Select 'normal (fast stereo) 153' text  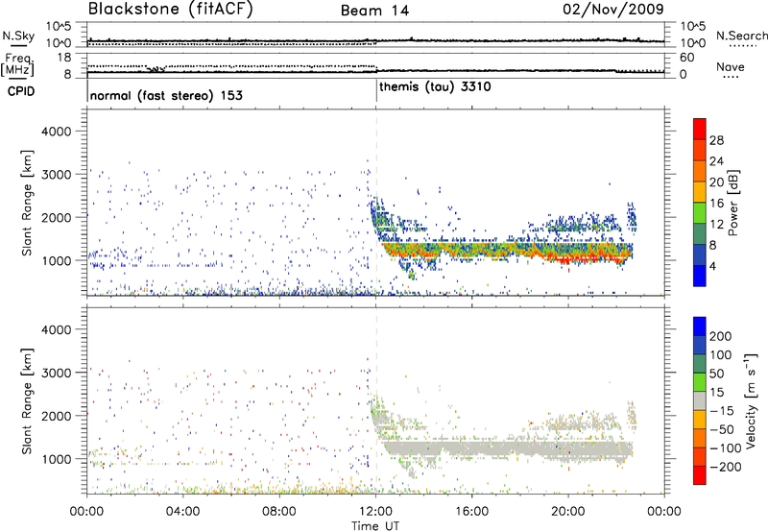click(x=166, y=95)
